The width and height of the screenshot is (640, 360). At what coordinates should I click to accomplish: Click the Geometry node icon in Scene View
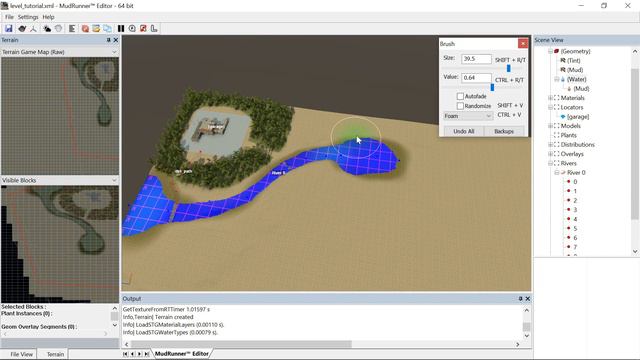556,51
